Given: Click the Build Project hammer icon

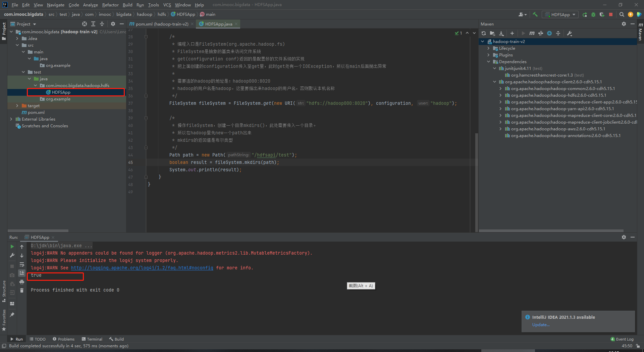Looking at the screenshot, I should (535, 14).
